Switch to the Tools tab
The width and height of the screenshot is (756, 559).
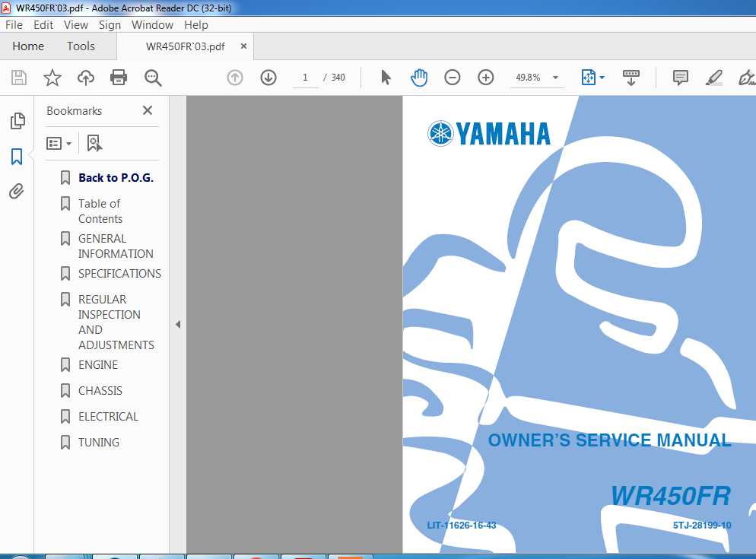pos(81,46)
